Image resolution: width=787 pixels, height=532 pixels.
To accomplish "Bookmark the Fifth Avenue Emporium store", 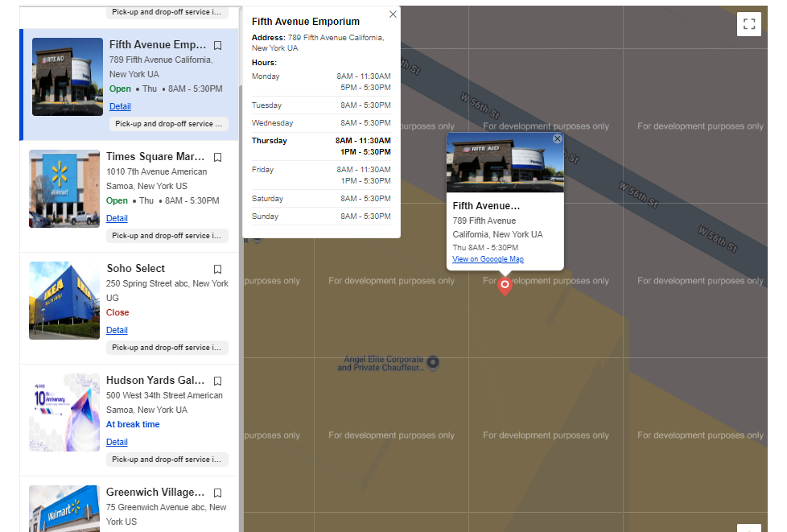I will [217, 45].
